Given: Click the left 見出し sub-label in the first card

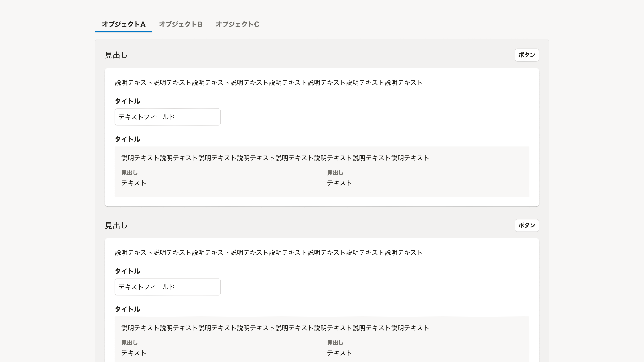Looking at the screenshot, I should tap(130, 173).
